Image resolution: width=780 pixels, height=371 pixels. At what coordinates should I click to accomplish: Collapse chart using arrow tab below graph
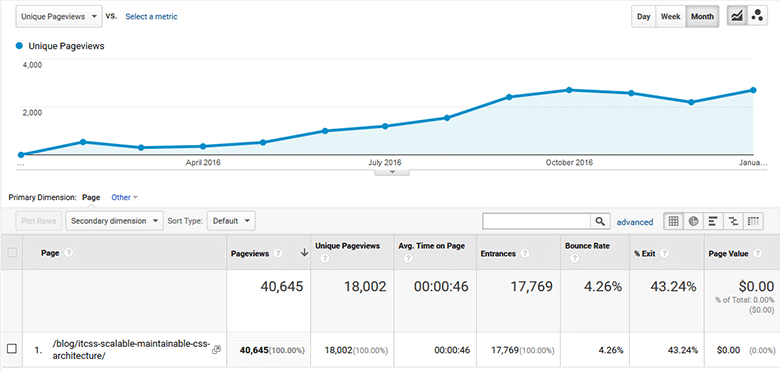392,172
